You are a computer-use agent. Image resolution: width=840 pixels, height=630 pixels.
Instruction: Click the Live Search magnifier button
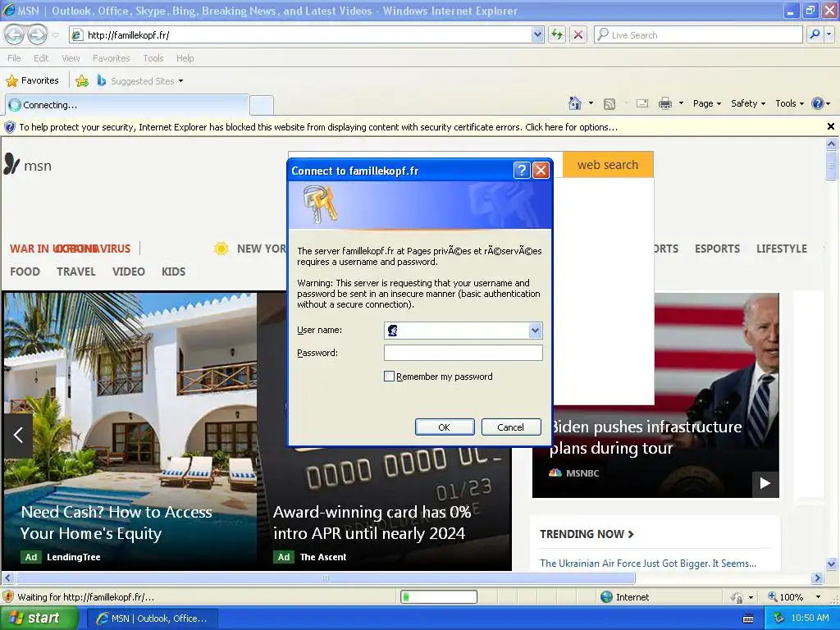[815, 34]
